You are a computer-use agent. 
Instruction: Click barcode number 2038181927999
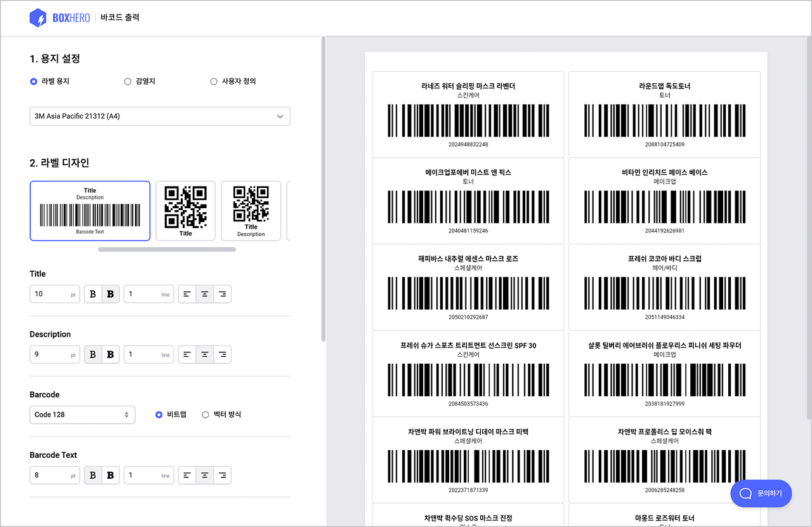(x=664, y=404)
